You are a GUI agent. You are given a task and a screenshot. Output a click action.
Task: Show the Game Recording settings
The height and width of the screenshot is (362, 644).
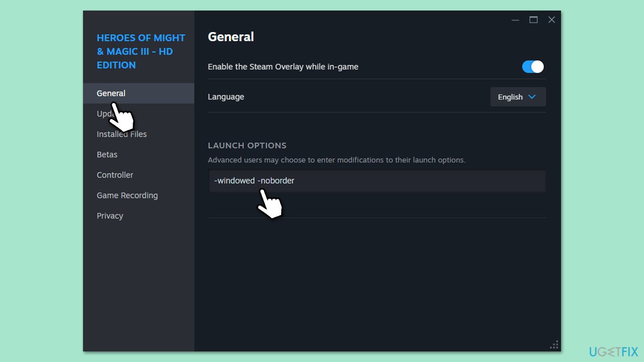127,196
